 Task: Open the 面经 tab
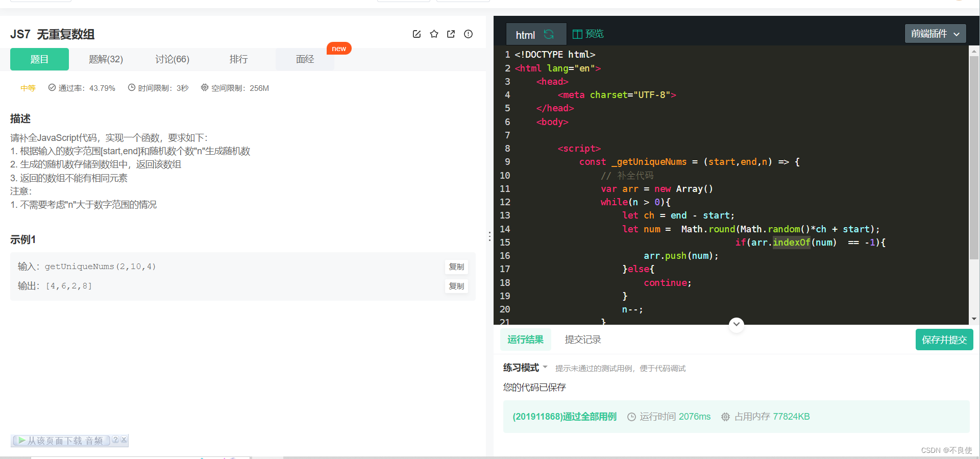click(x=305, y=59)
